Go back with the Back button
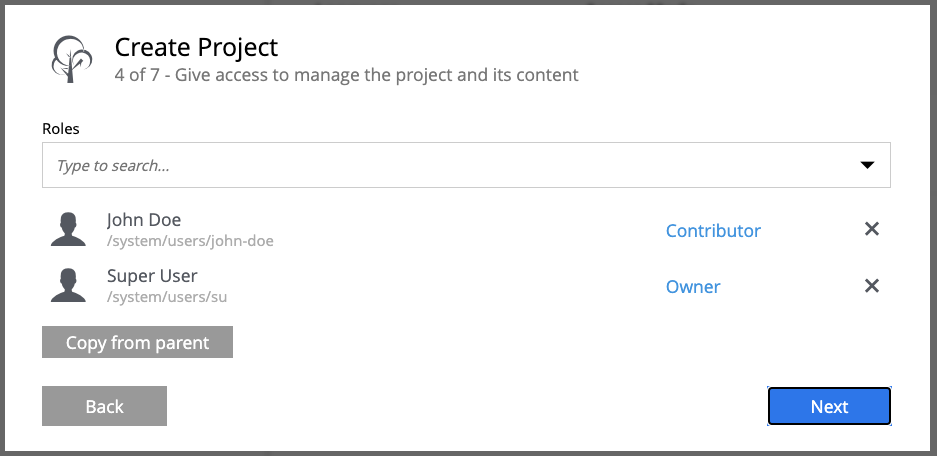The image size is (937, 456). click(104, 406)
